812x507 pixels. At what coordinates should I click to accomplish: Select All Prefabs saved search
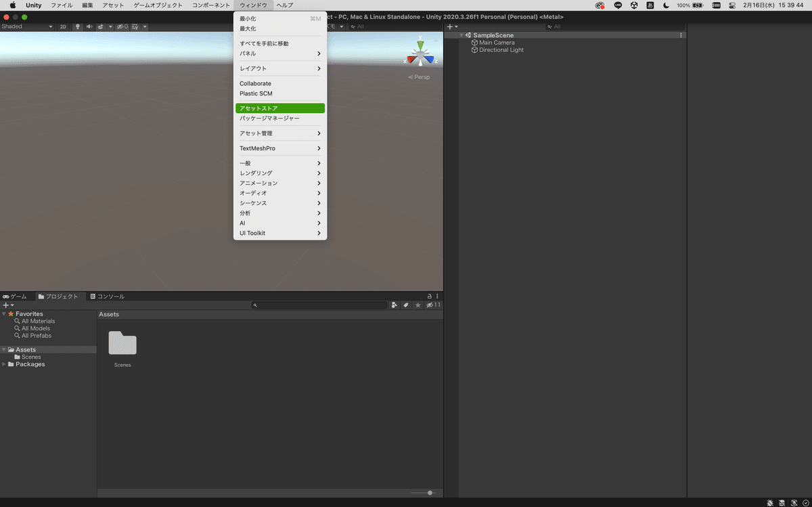pyautogui.click(x=36, y=336)
